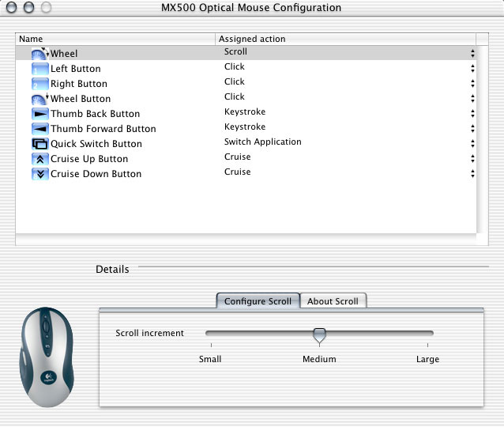Image resolution: width=504 pixels, height=427 pixels.
Task: Click the MX500 mouse image
Action: pos(47,357)
